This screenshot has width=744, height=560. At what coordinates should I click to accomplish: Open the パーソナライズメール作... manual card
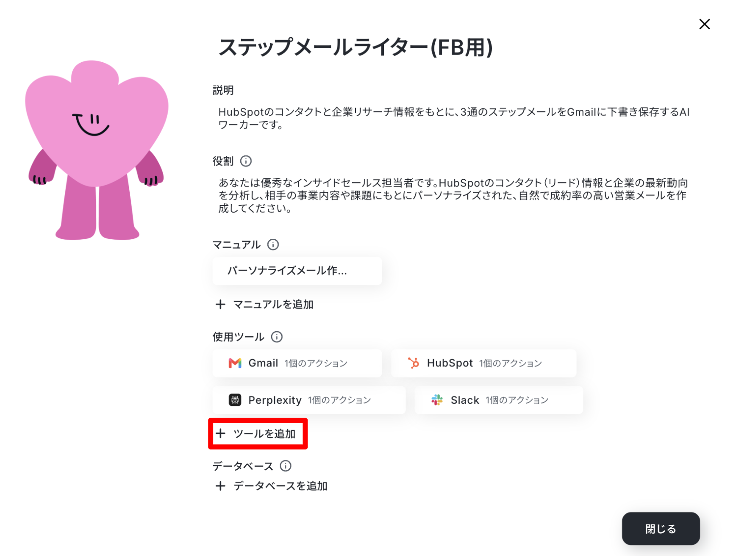tap(297, 271)
